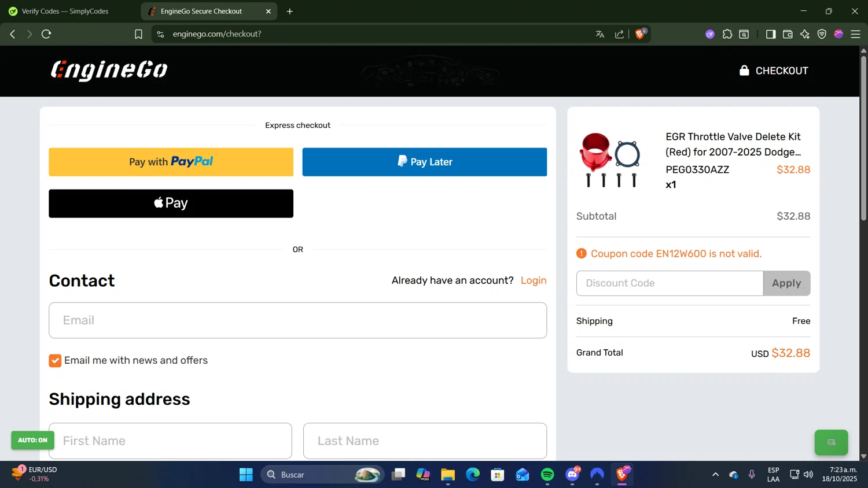This screenshot has width=868, height=488.
Task: Share this page via share icon
Action: [x=619, y=34]
